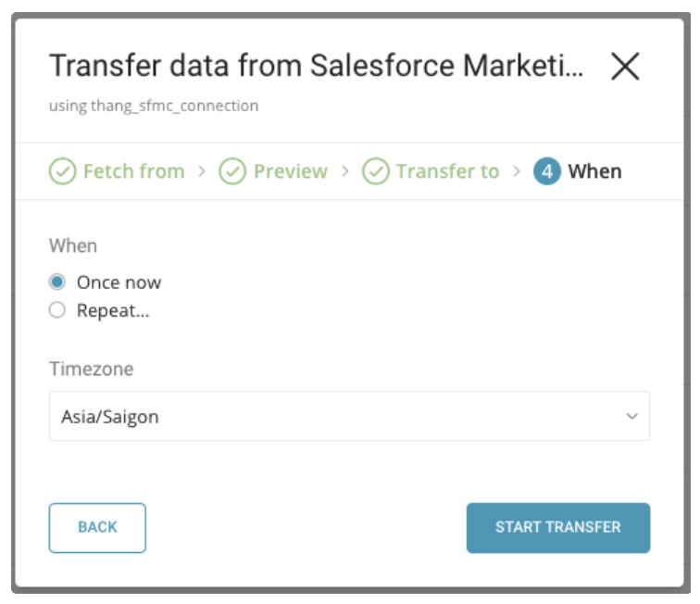The width and height of the screenshot is (700, 604).
Task: Click the Preview step checkmark icon
Action: click(x=232, y=171)
